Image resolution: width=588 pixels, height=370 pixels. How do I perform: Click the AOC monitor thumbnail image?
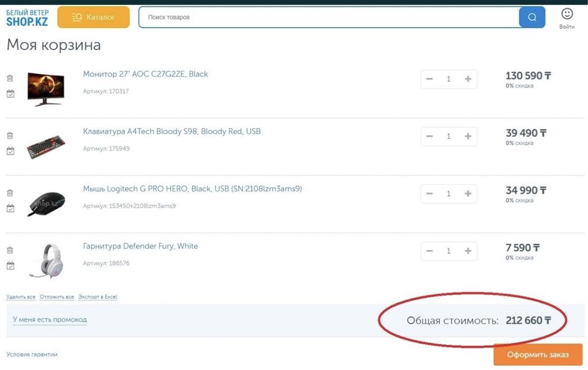[46, 89]
